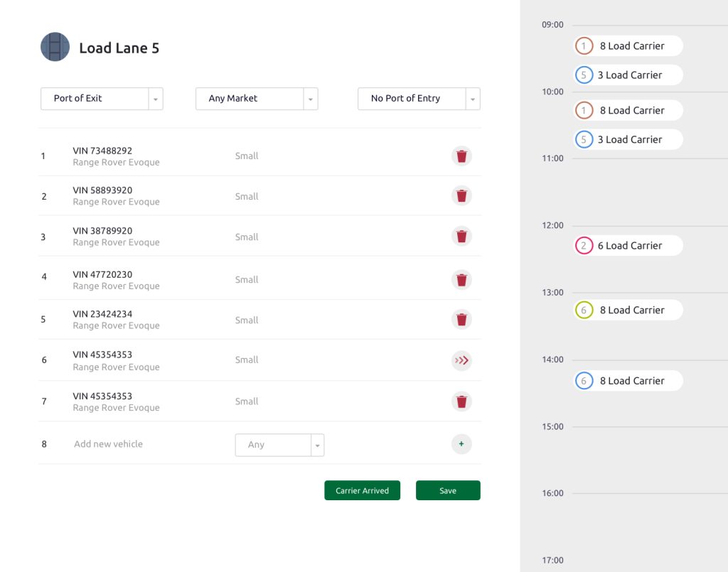Select the truck icon beside Load Lane 5
This screenshot has width=728, height=572.
point(55,48)
